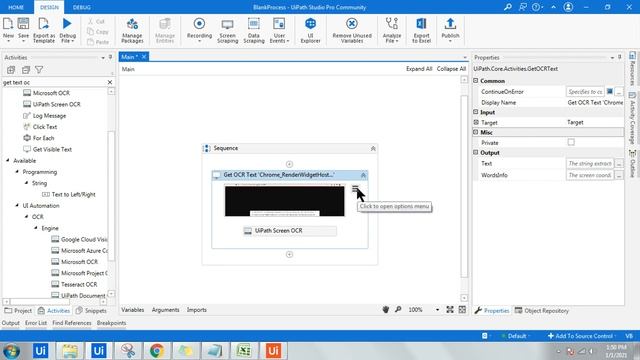The image size is (640, 360).
Task: Open the Error List panel
Action: tap(36, 323)
